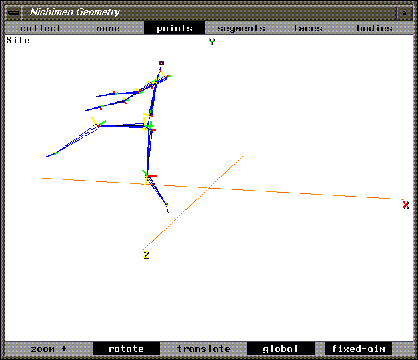Select the red-tipped foot joint at skeleton bottom
Viewport: 418px width, 360px height.
[167, 204]
